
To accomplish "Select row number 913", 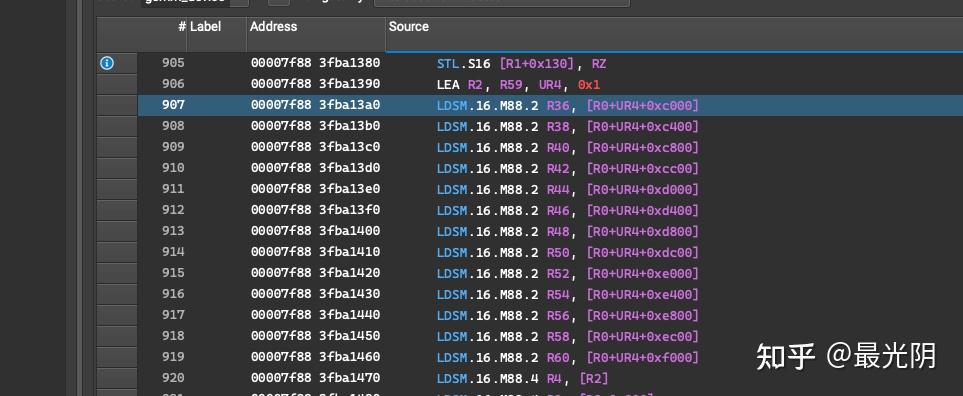I will click(x=173, y=231).
